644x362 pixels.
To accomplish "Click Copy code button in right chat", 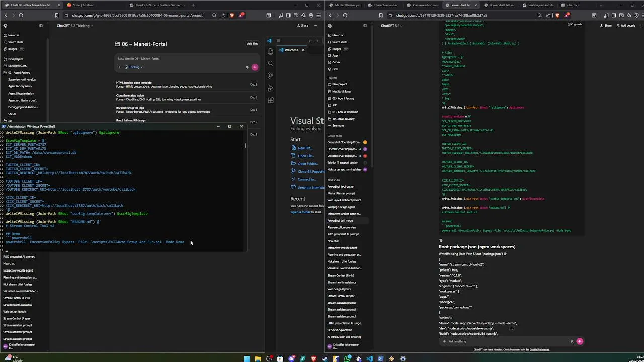I will click(575, 24).
